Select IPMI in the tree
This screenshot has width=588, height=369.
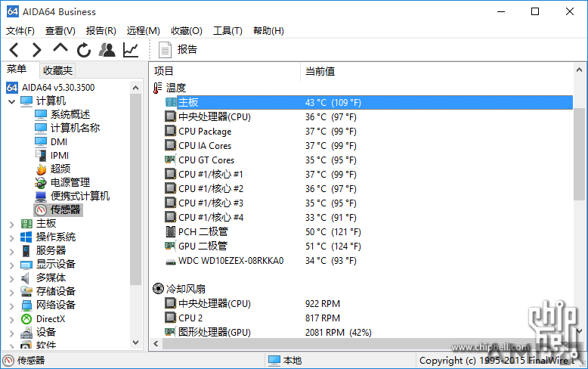60,156
